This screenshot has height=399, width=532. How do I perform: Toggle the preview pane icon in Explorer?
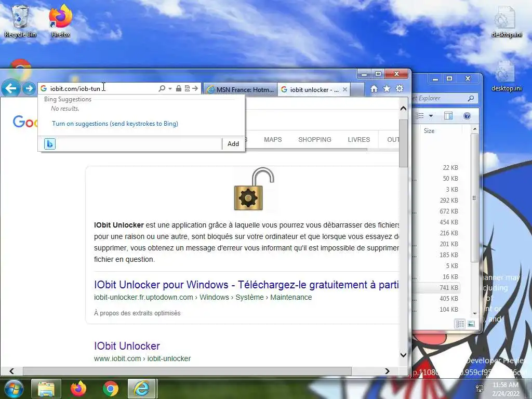(x=448, y=116)
